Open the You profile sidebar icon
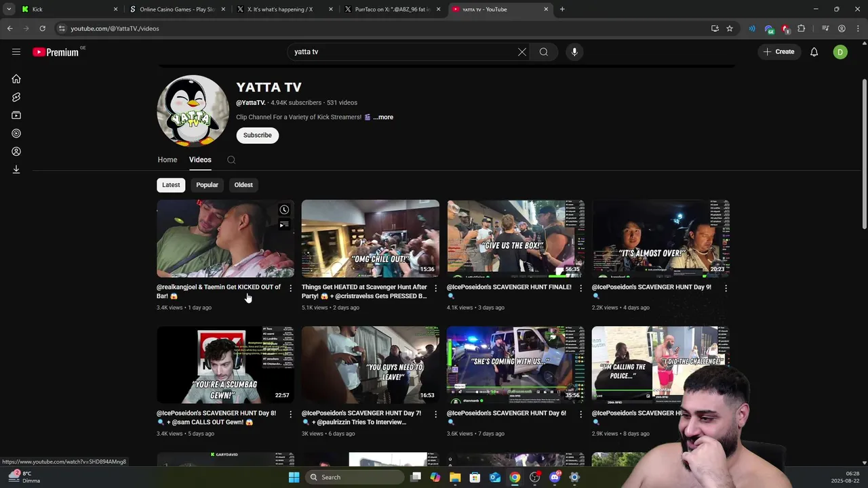868x488 pixels. pos(16,152)
